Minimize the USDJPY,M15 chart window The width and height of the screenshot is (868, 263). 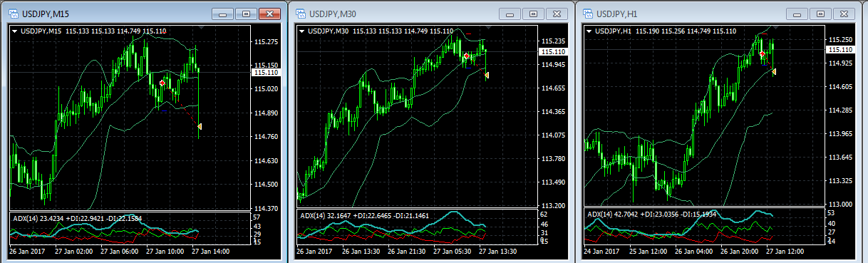(223, 14)
